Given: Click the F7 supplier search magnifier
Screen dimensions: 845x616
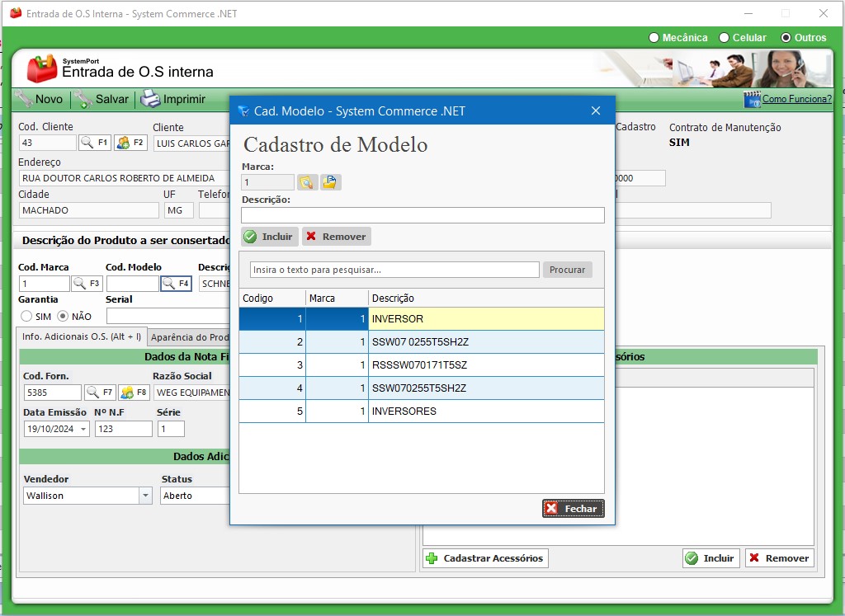Looking at the screenshot, I should [x=92, y=393].
